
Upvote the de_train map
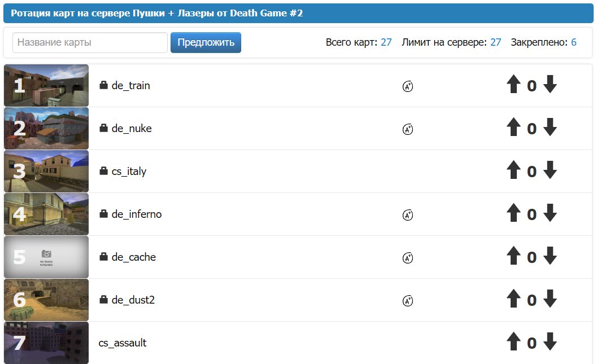pos(513,85)
